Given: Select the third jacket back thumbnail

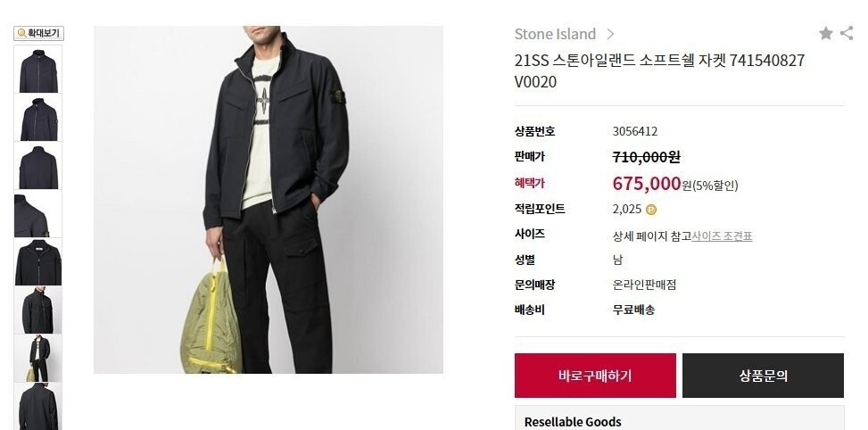Looking at the screenshot, I should [x=38, y=165].
